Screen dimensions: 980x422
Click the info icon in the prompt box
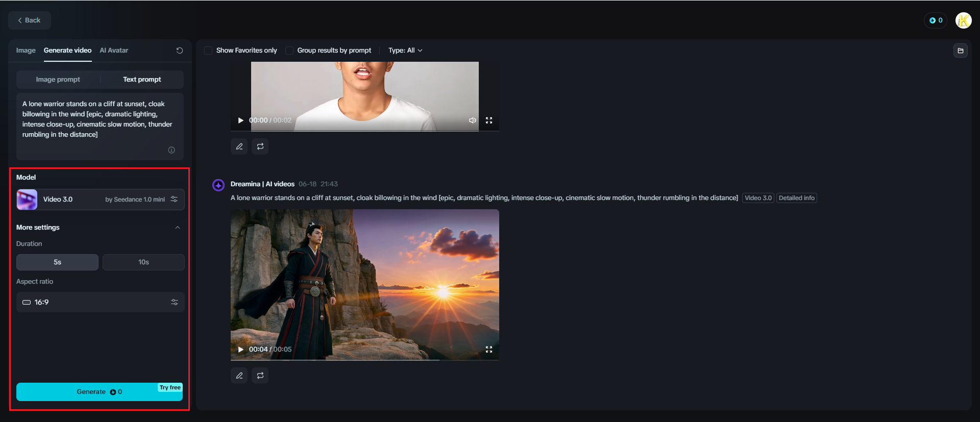[171, 150]
